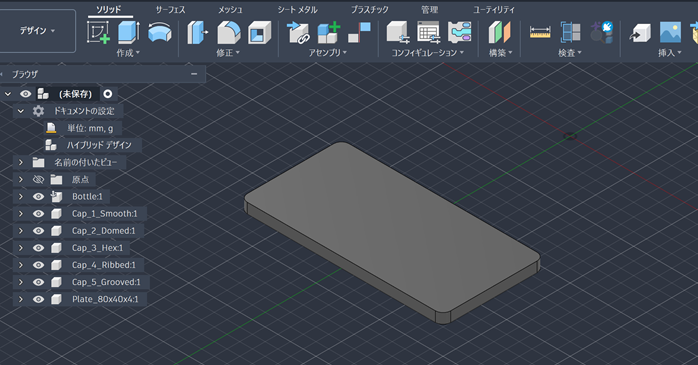Hide the Plate_80x40x4:1 component
698x365 pixels.
[x=38, y=299]
